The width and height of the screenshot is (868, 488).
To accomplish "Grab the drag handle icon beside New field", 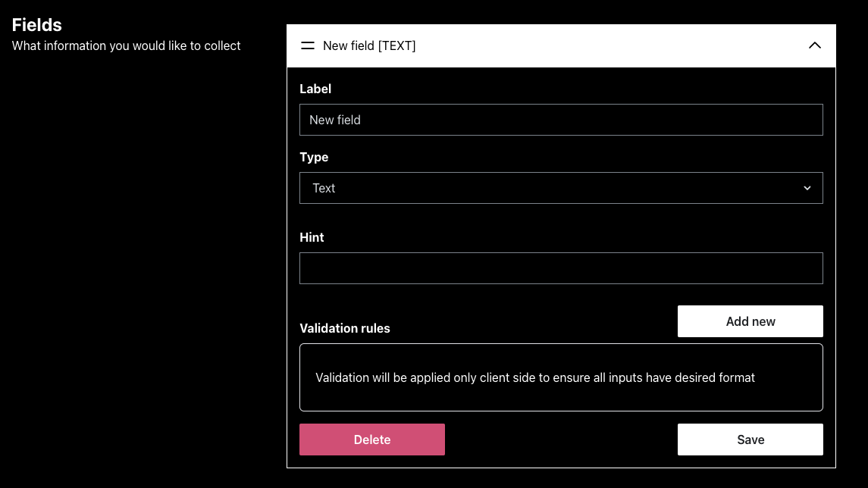I will 307,46.
